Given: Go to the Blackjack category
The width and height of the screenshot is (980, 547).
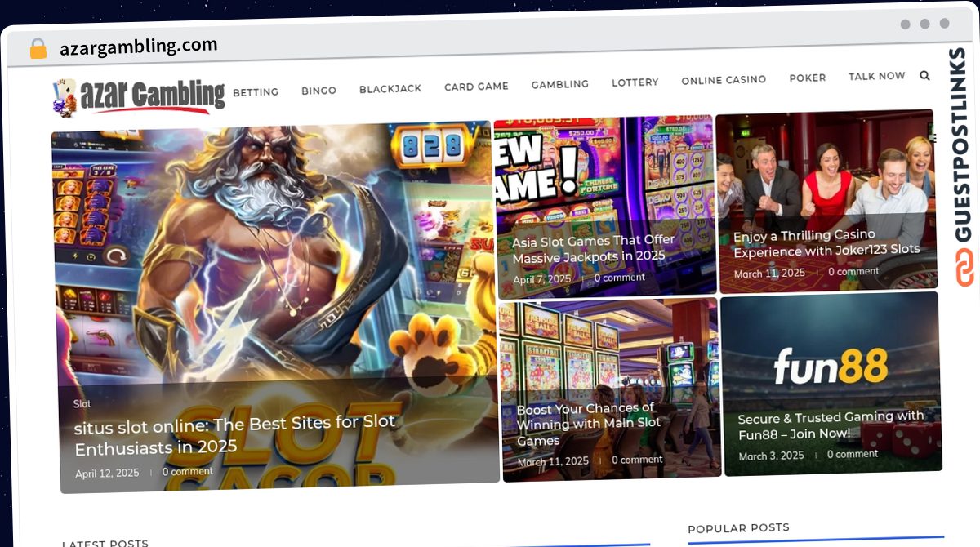Looking at the screenshot, I should coord(390,88).
